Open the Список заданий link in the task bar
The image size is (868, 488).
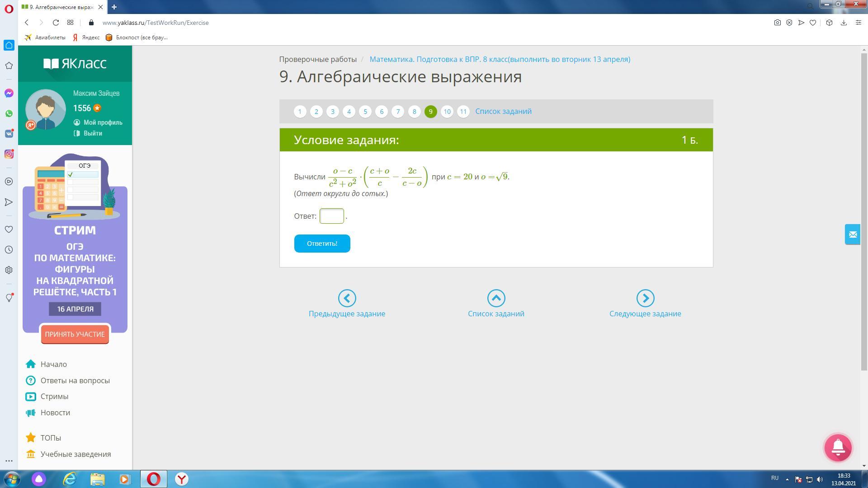tap(503, 112)
